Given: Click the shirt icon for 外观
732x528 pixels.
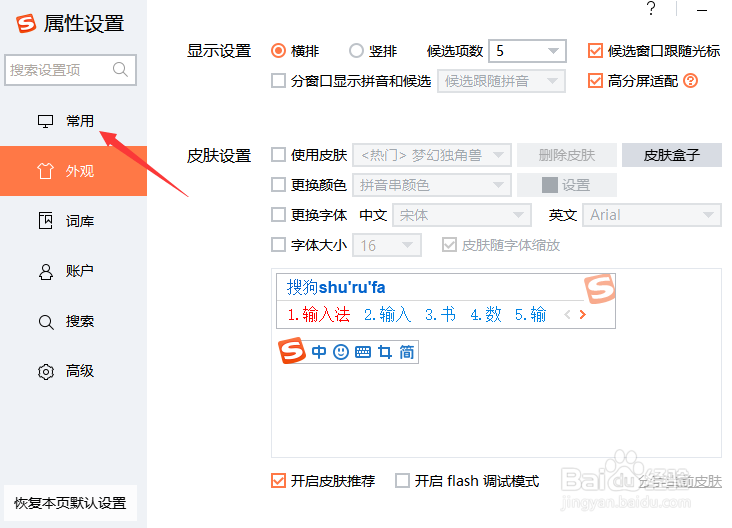Looking at the screenshot, I should coord(45,171).
